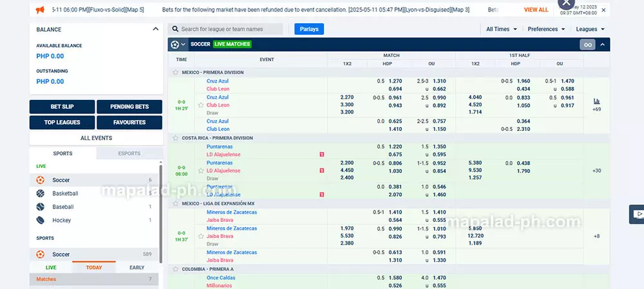
Task: Click the megaphone announcement icon
Action: [40, 10]
